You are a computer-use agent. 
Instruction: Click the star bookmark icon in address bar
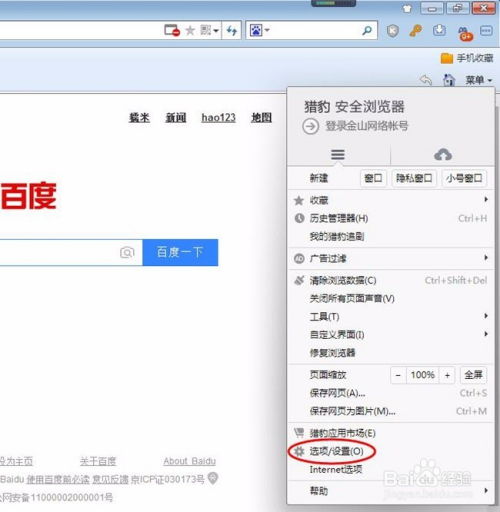pyautogui.click(x=190, y=31)
